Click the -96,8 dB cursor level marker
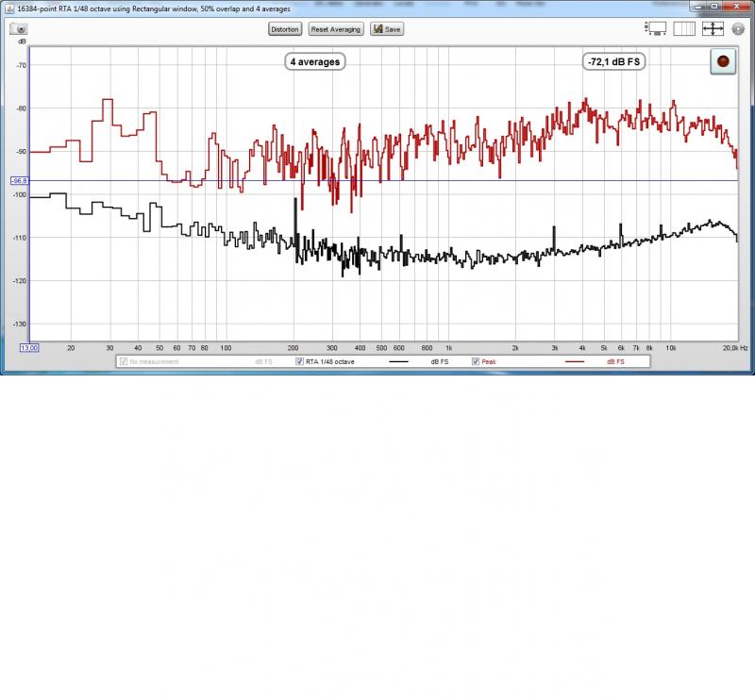Viewport: 755px width, 700px height. click(20, 180)
